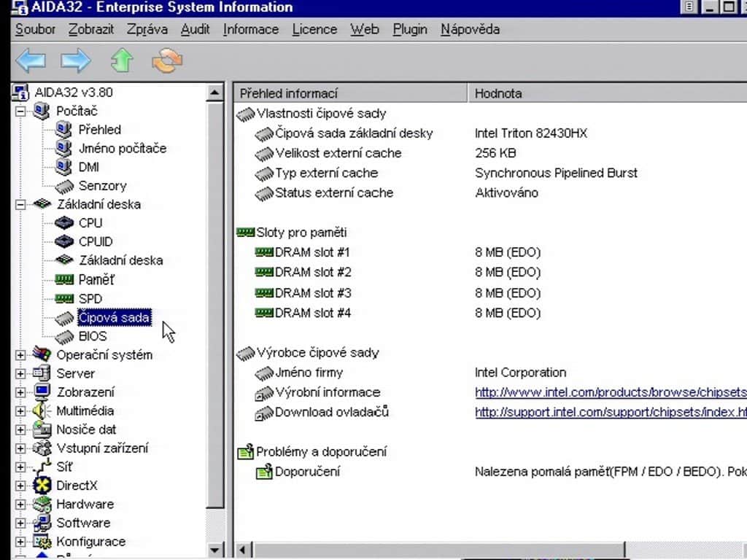Screen dimensions: 747x560
Task: Click the Server icon in tree
Action: pos(42,373)
